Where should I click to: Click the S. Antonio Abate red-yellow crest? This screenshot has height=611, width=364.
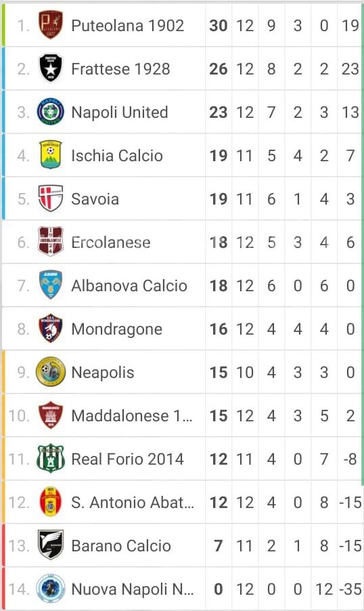tap(51, 502)
